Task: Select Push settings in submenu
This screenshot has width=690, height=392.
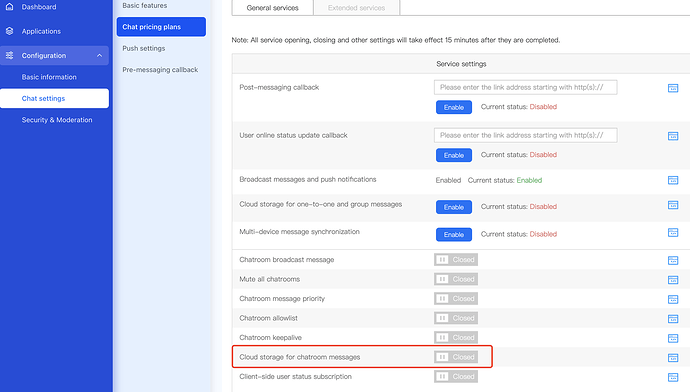Action: pyautogui.click(x=144, y=48)
